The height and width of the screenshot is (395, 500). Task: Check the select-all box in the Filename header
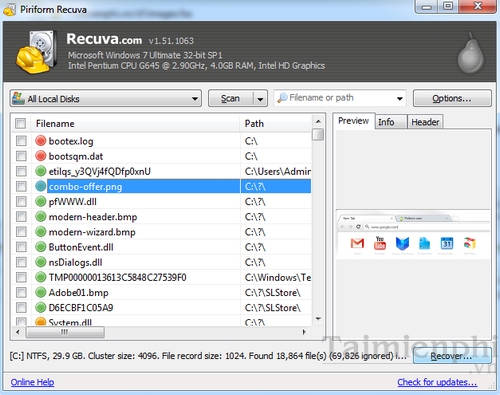tap(20, 124)
